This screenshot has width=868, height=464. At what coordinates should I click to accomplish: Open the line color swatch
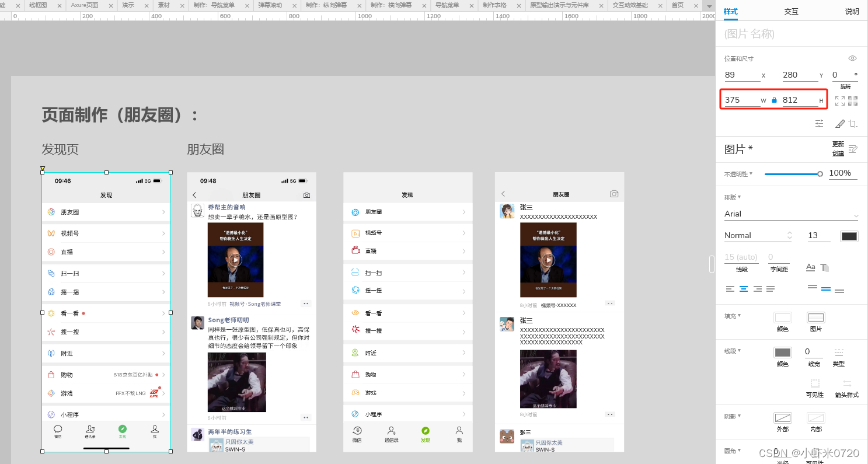(x=782, y=353)
